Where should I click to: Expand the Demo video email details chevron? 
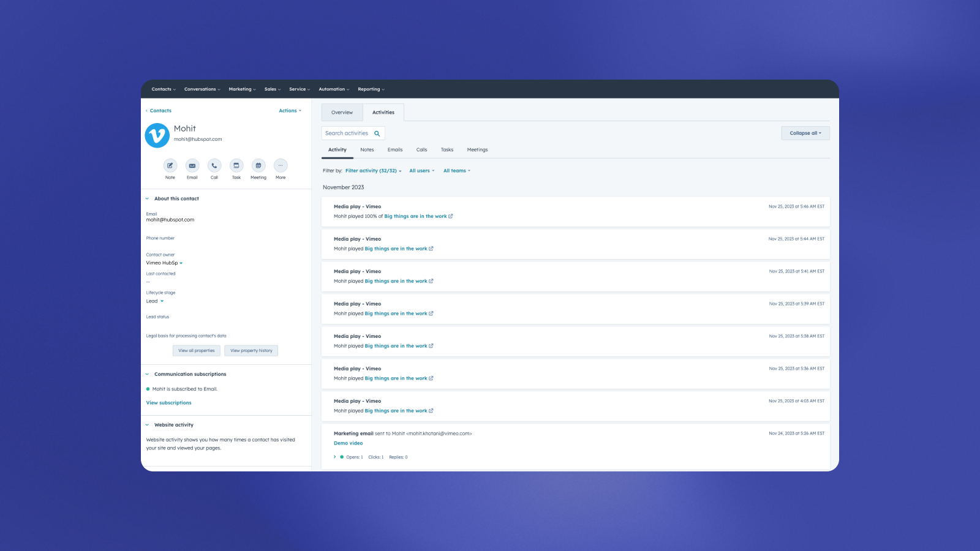[x=335, y=457]
